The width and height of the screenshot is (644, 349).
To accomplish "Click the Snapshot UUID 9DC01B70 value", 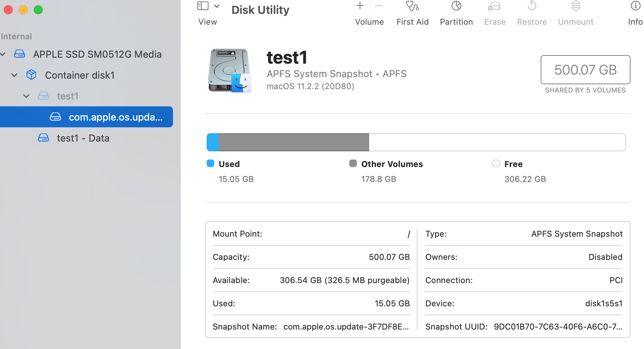I will [x=558, y=327].
